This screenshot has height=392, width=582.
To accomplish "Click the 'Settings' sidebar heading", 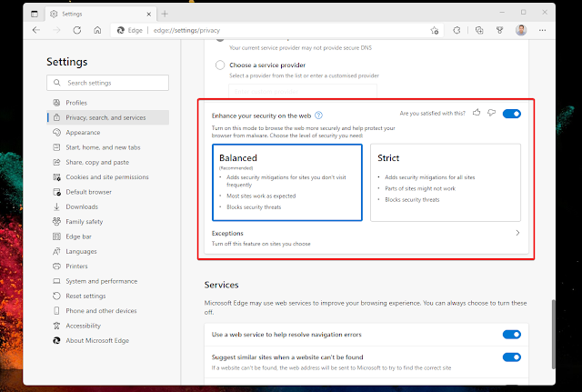I will [x=66, y=62].
